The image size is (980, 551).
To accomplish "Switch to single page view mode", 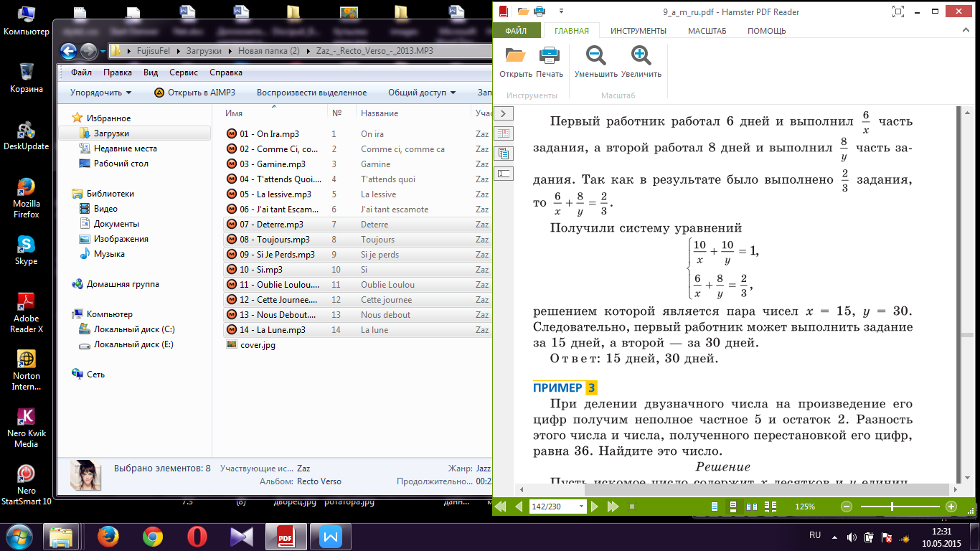I will [x=715, y=507].
